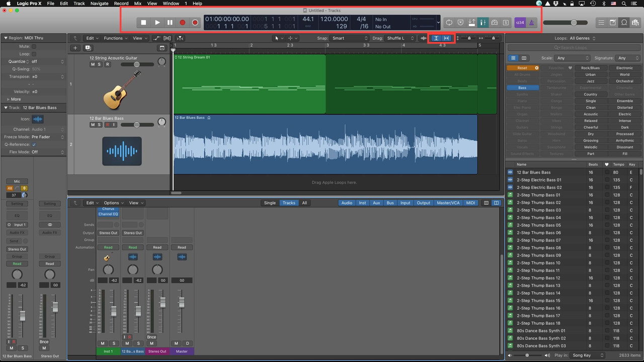Open the Note Pads icon
This screenshot has width=644, height=362.
click(x=613, y=23)
